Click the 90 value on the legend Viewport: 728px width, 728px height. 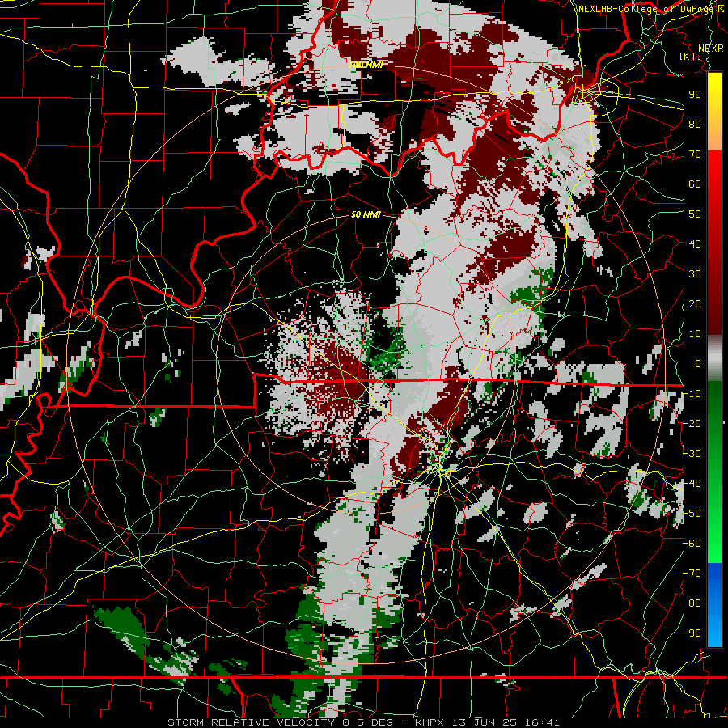[x=695, y=95]
